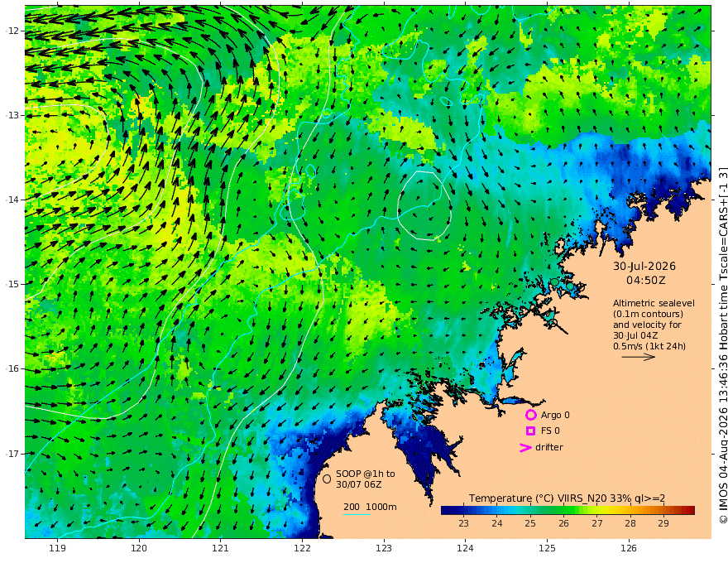Click the longitude 120 axis label

click(x=139, y=548)
